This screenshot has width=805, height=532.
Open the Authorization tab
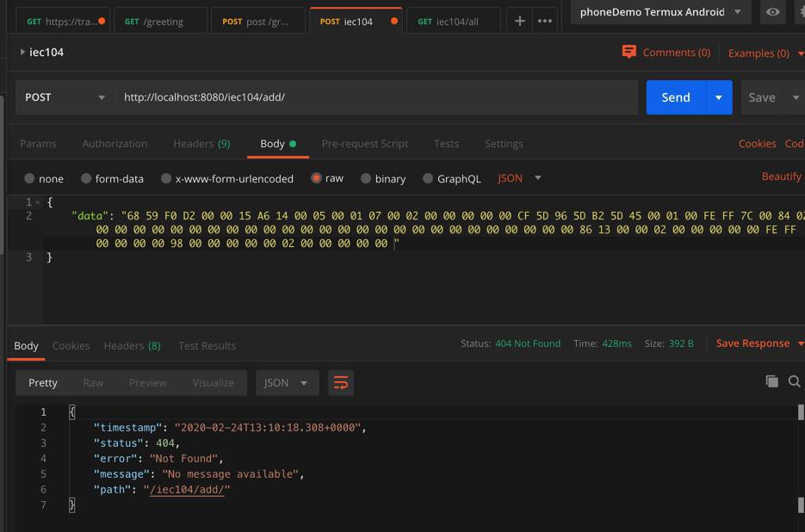[115, 144]
